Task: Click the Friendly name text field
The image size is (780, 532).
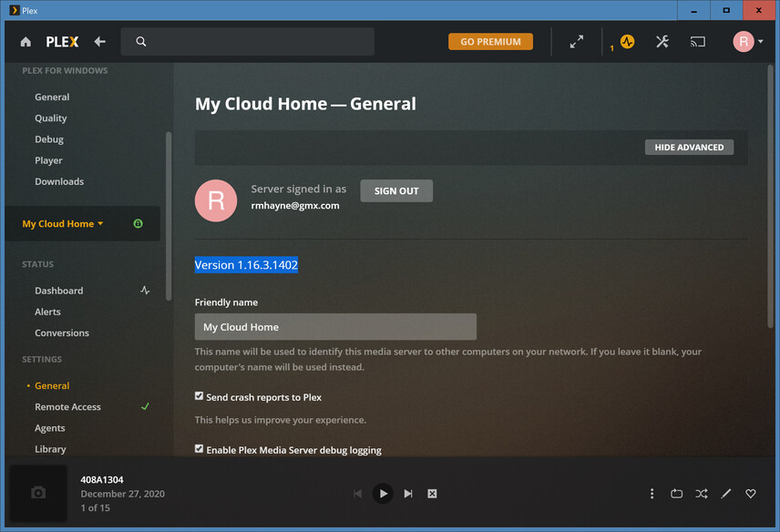Action: tap(335, 327)
